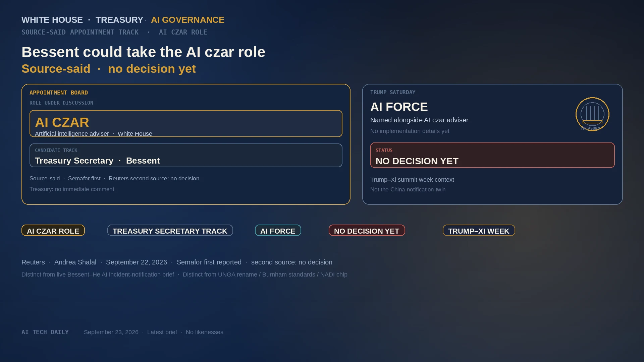Click the AI FORCE pill tag
Viewport: 644px width, 362px height.
278,231
